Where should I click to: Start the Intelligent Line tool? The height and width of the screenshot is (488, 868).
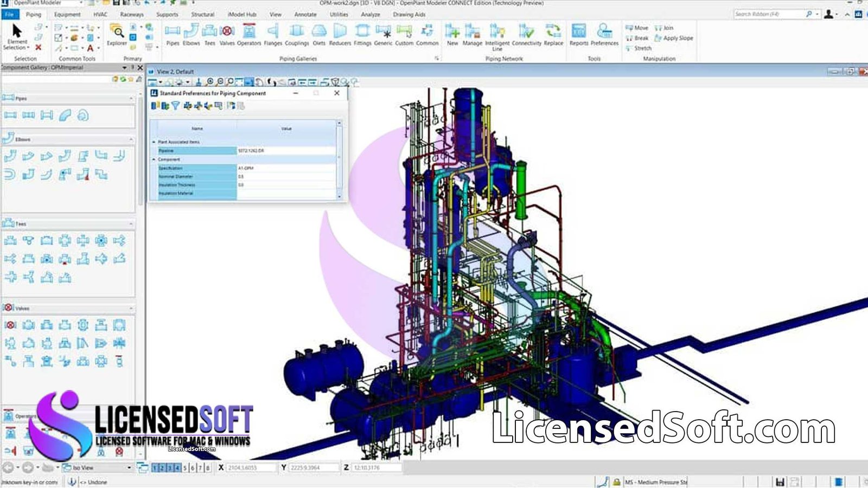pyautogui.click(x=497, y=37)
